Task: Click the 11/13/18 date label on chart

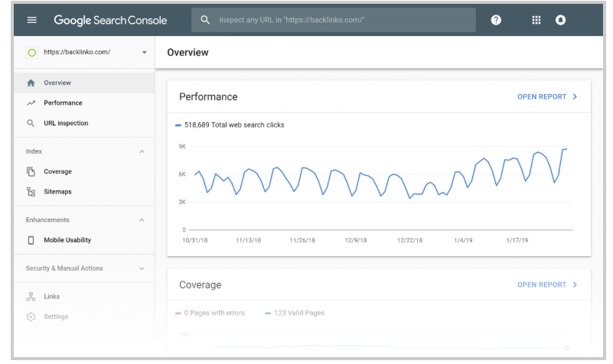Action: coord(248,240)
